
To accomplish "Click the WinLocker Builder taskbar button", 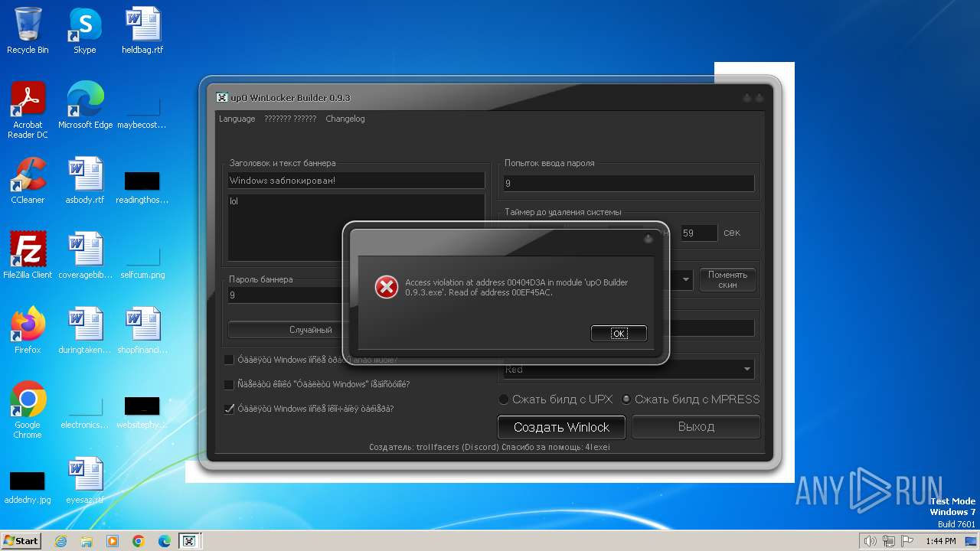I will point(189,541).
